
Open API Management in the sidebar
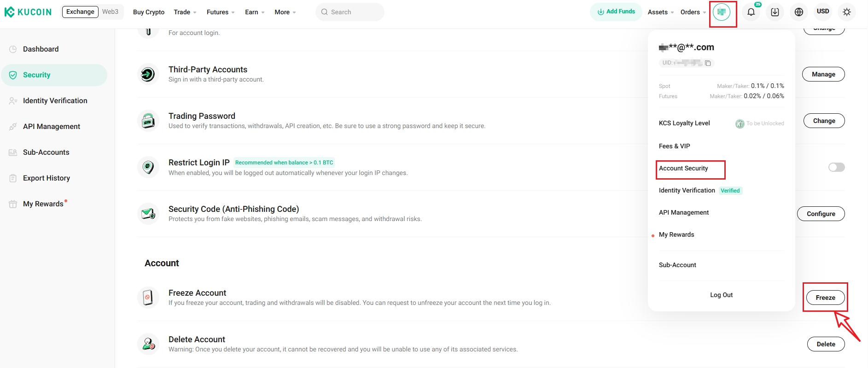[54, 127]
